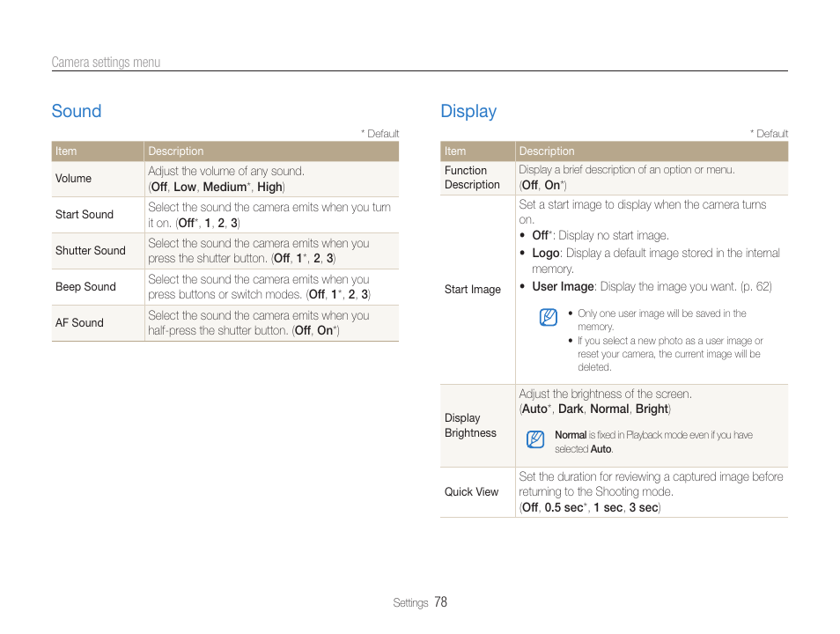Click 'Adjust the volume of any sound' text
840x634 pixels.
(x=226, y=171)
